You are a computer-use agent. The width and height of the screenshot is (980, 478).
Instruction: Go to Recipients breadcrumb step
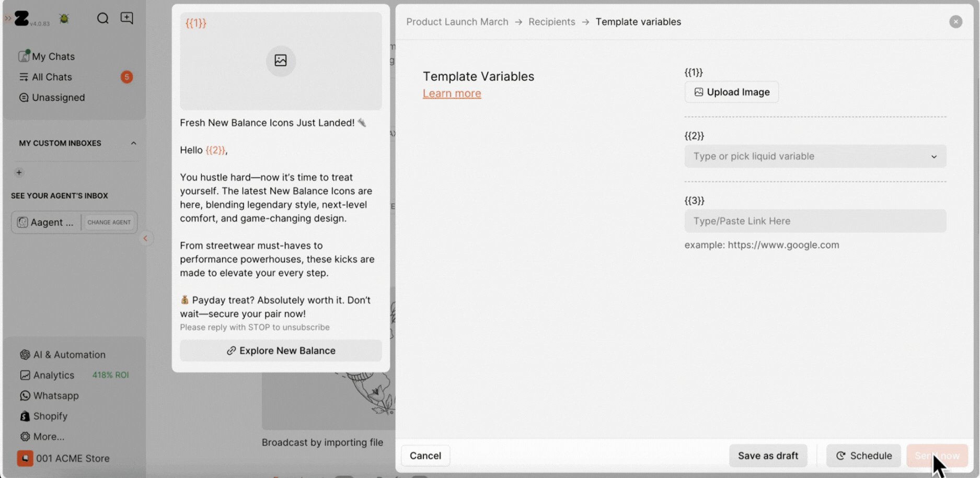coord(551,22)
